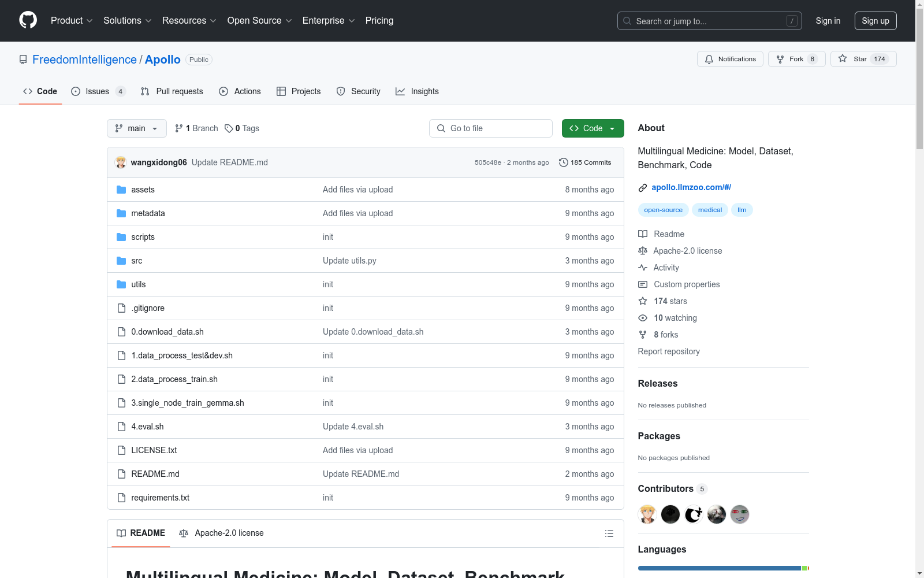The height and width of the screenshot is (578, 924).
Task: Click the medical topic tag
Action: tap(710, 210)
